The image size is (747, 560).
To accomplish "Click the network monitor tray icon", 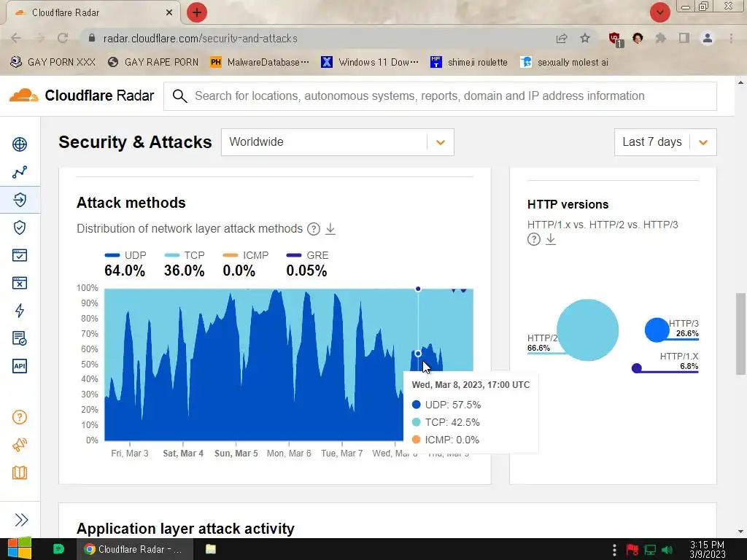I will pos(650,550).
